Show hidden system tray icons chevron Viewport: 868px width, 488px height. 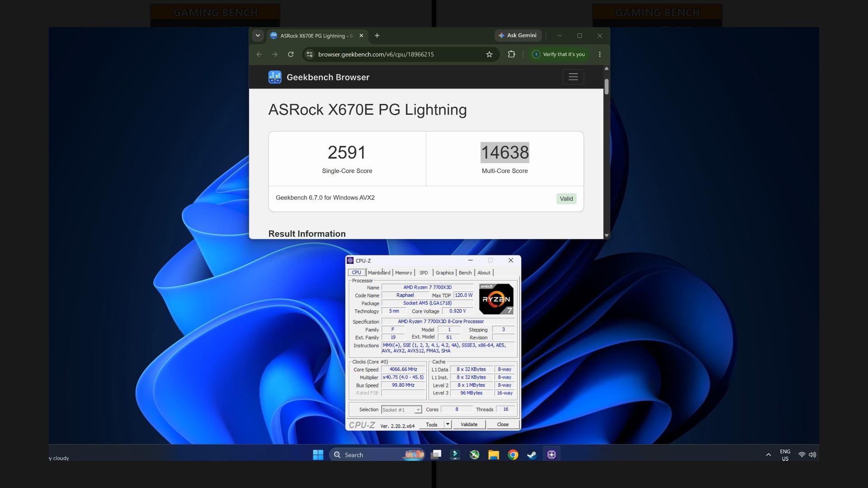tap(769, 455)
